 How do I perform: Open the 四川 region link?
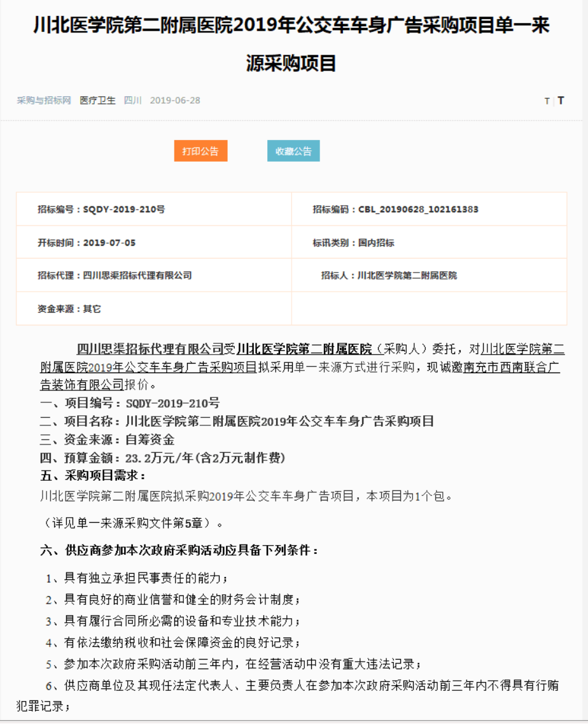pyautogui.click(x=133, y=100)
